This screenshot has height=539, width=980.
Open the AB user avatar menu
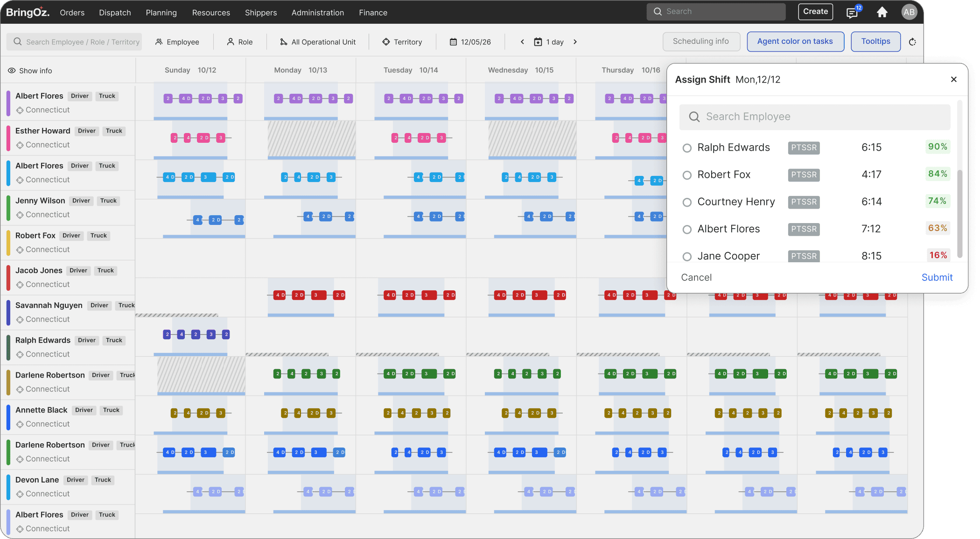click(909, 12)
